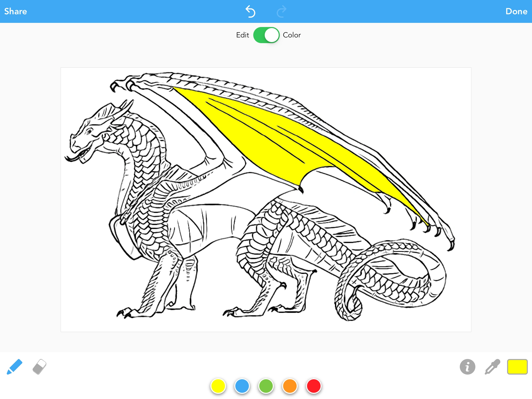532x399 pixels.
Task: Tap the undo arrow icon
Action: coord(251,11)
